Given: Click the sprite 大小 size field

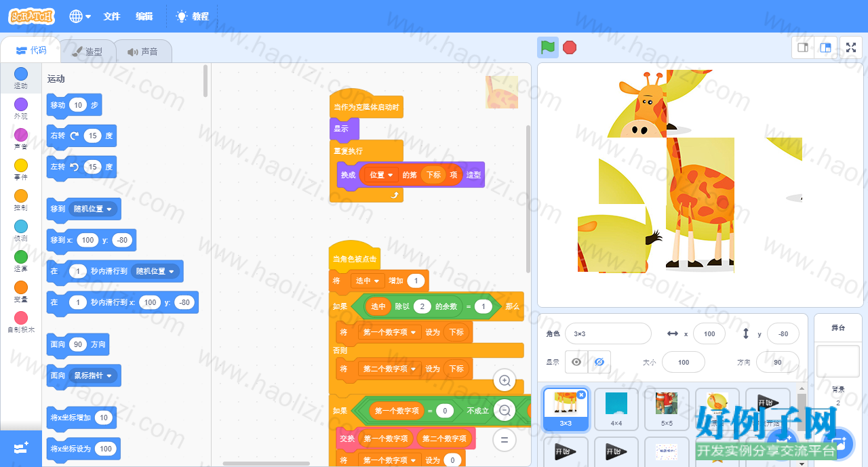Looking at the screenshot, I should pos(684,362).
